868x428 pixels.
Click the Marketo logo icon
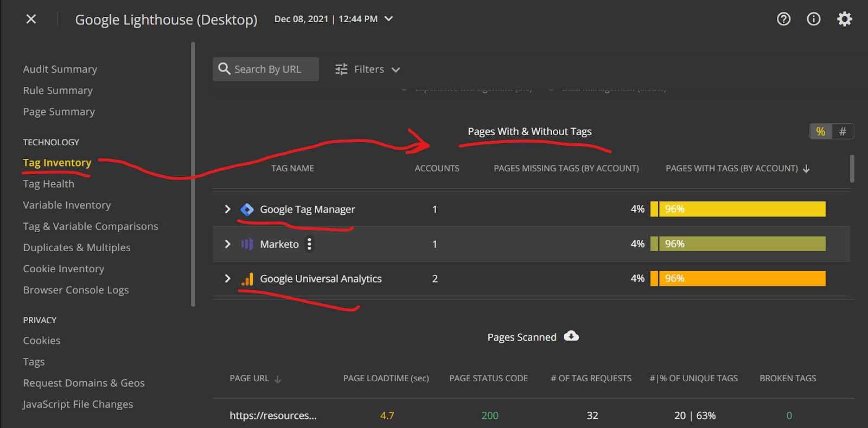click(x=247, y=244)
